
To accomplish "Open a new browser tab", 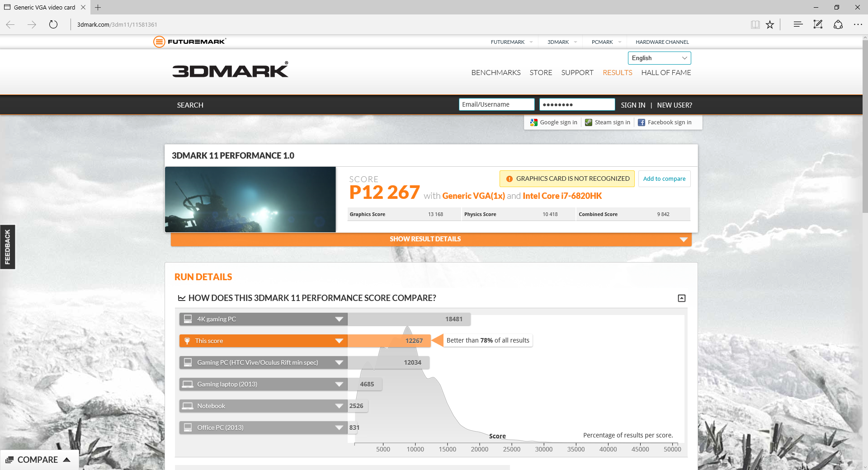I will point(98,7).
